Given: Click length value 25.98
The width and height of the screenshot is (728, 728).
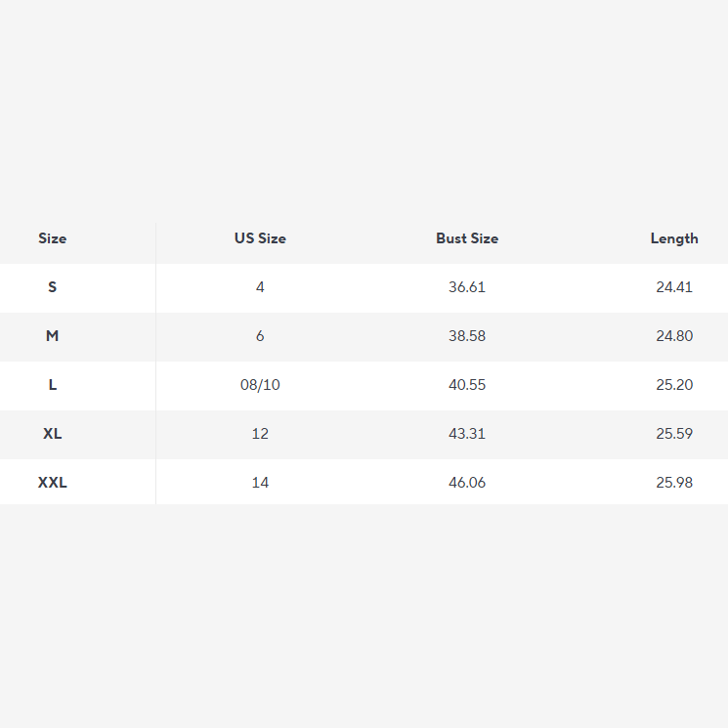Looking at the screenshot, I should point(674,483).
